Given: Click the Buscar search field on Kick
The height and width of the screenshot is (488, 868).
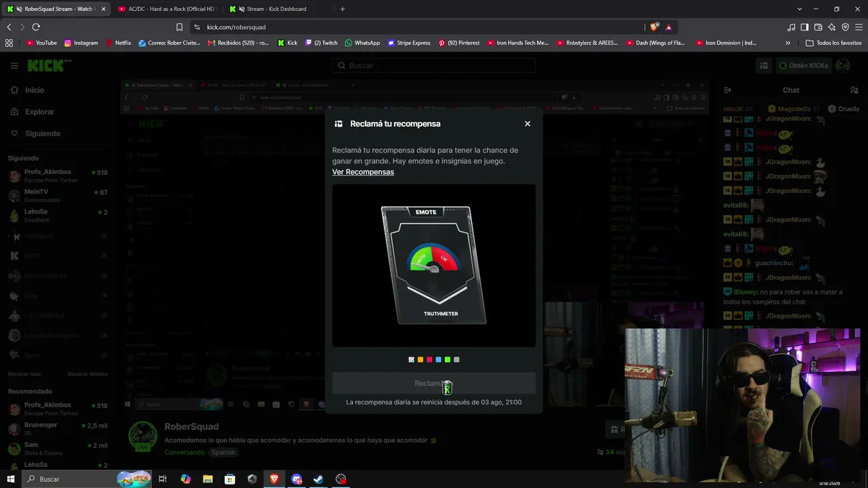Looking at the screenshot, I should pos(434,66).
